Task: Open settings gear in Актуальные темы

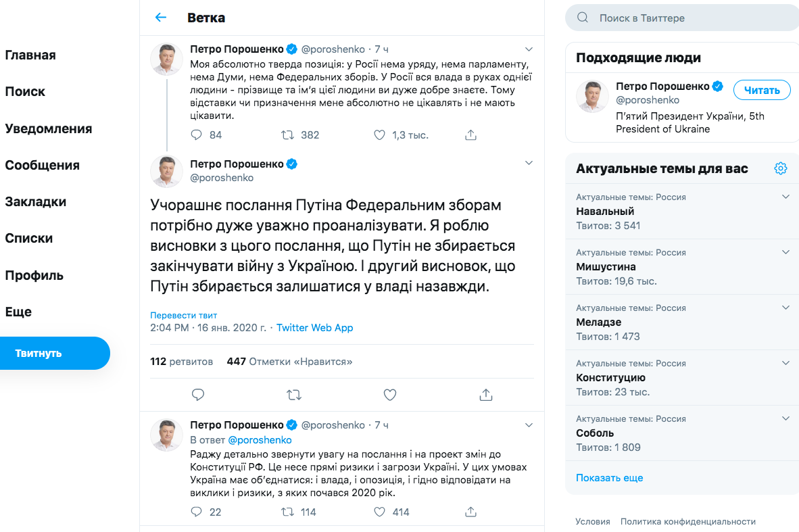Action: pos(781,168)
